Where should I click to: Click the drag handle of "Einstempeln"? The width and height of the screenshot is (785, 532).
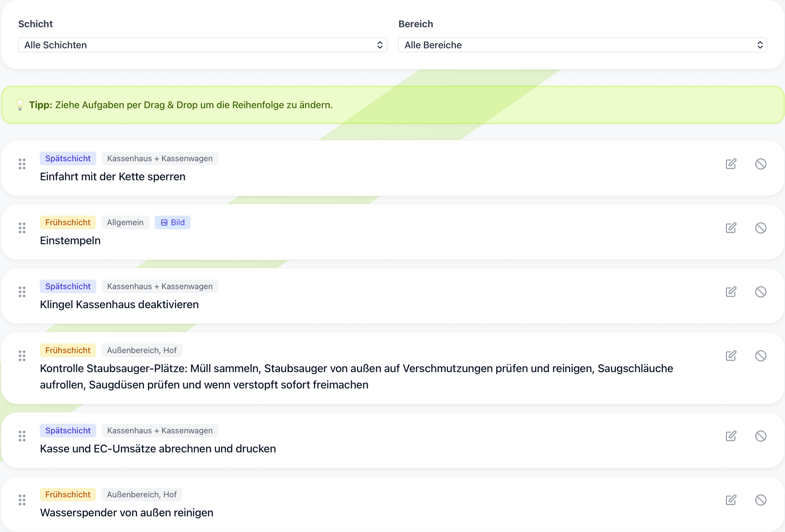coord(22,228)
